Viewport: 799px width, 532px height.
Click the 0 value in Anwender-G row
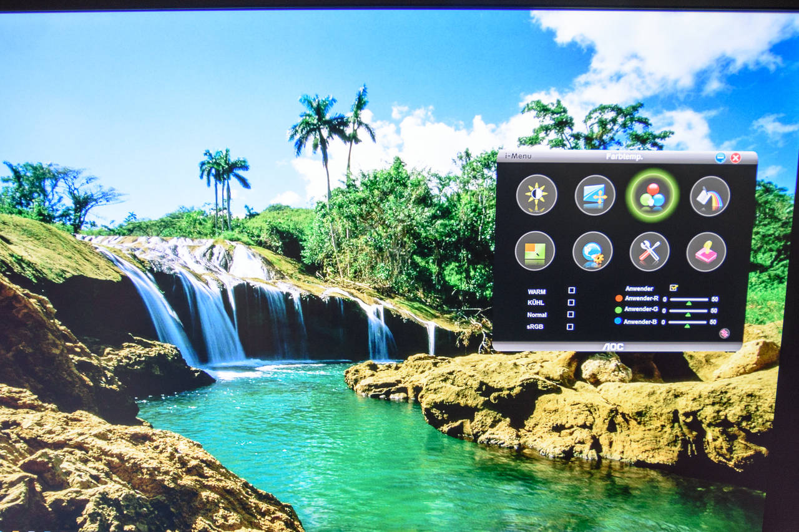664,311
